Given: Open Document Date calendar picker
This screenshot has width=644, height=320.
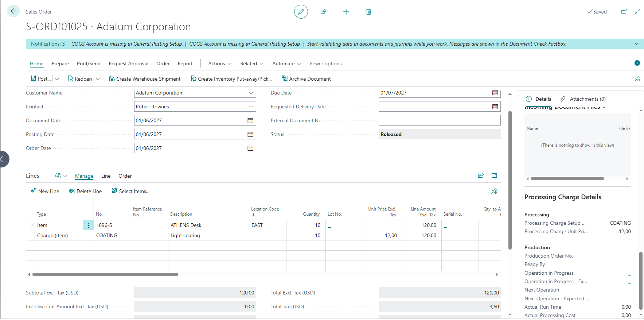Looking at the screenshot, I should (x=250, y=120).
